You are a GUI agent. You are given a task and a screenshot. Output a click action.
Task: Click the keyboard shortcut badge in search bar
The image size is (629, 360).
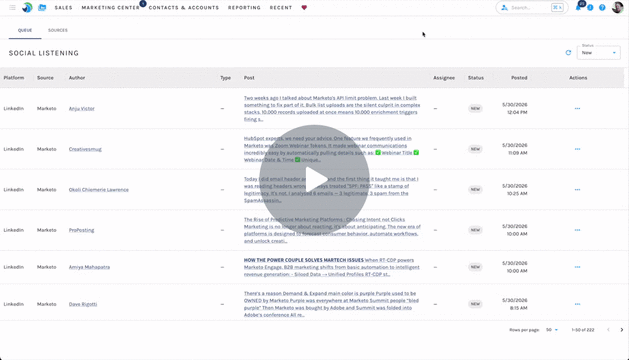point(557,8)
